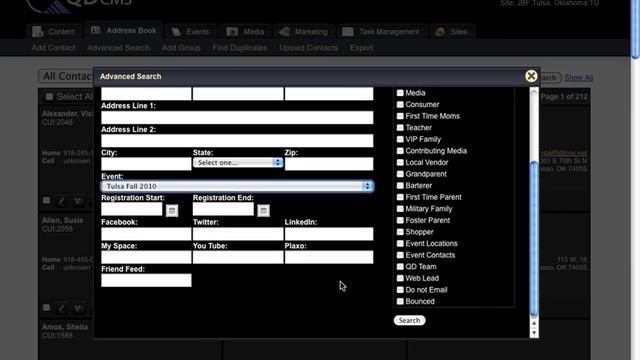Click the Registration Start date field
Image resolution: width=640 pixels, height=360 pixels.
tap(132, 209)
